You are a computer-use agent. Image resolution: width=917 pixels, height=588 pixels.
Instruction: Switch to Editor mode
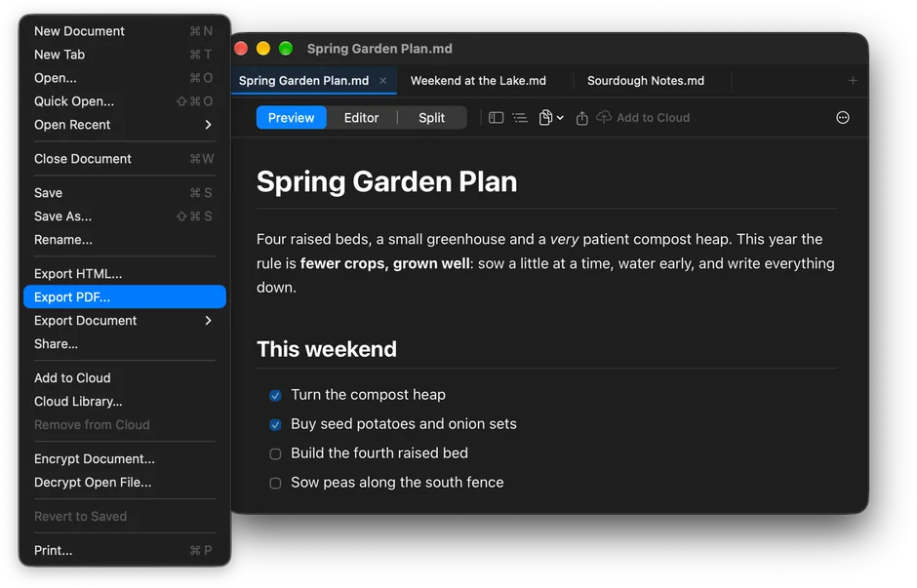tap(361, 117)
